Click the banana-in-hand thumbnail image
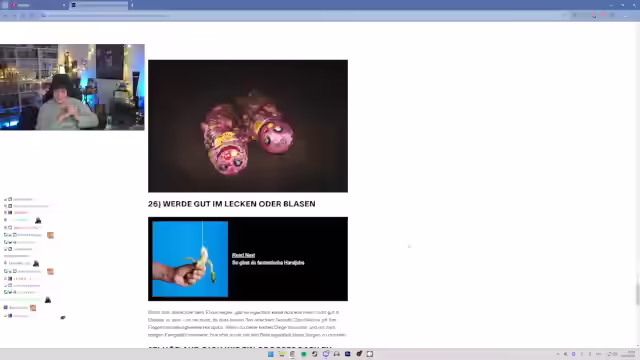The image size is (640, 360). pos(190,259)
